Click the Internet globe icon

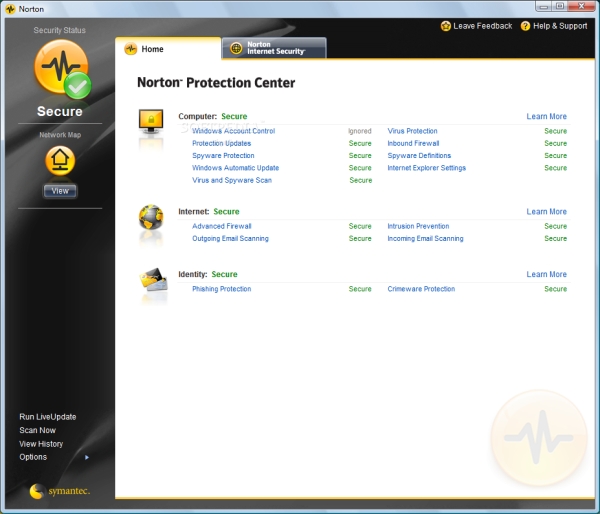click(151, 217)
